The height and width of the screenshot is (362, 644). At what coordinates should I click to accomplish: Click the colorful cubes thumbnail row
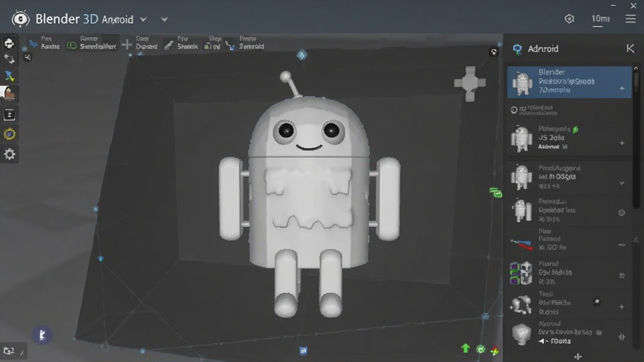pos(569,273)
